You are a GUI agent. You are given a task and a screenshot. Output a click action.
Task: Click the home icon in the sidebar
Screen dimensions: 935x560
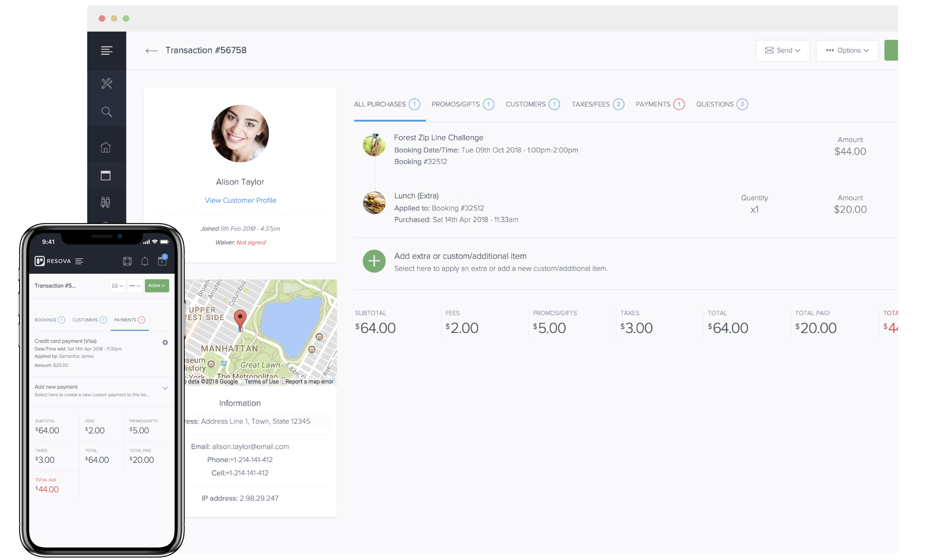[x=106, y=148]
